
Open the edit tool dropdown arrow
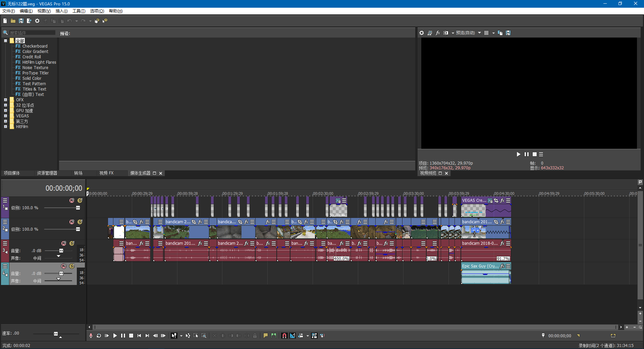181,336
